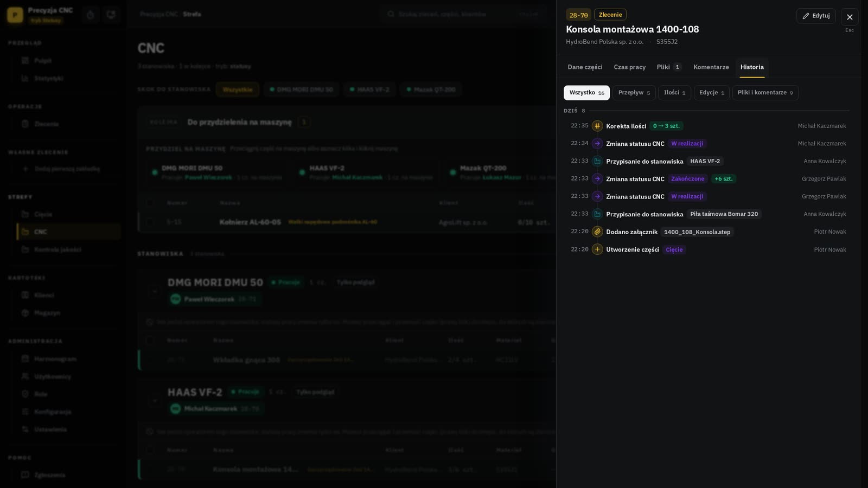
Task: Close the part details panel
Action: pyautogui.click(x=850, y=17)
